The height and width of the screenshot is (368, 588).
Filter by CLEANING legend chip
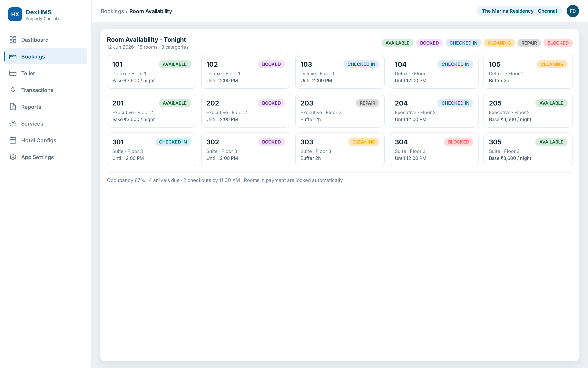click(x=499, y=43)
